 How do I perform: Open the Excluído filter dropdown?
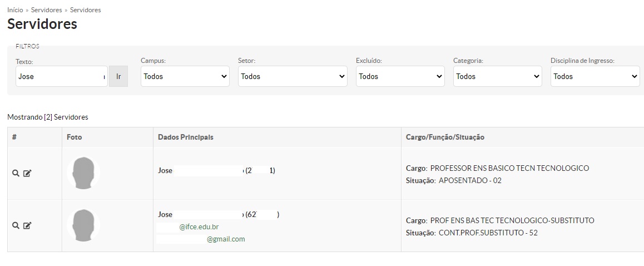tap(400, 76)
